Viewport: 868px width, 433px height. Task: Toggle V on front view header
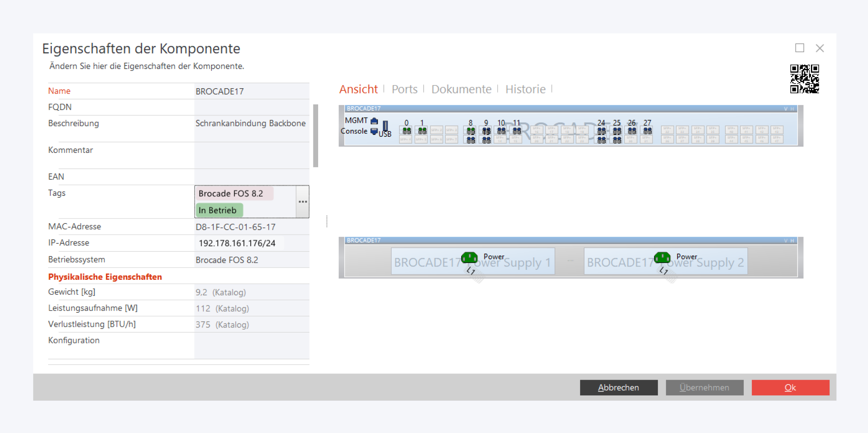click(786, 109)
